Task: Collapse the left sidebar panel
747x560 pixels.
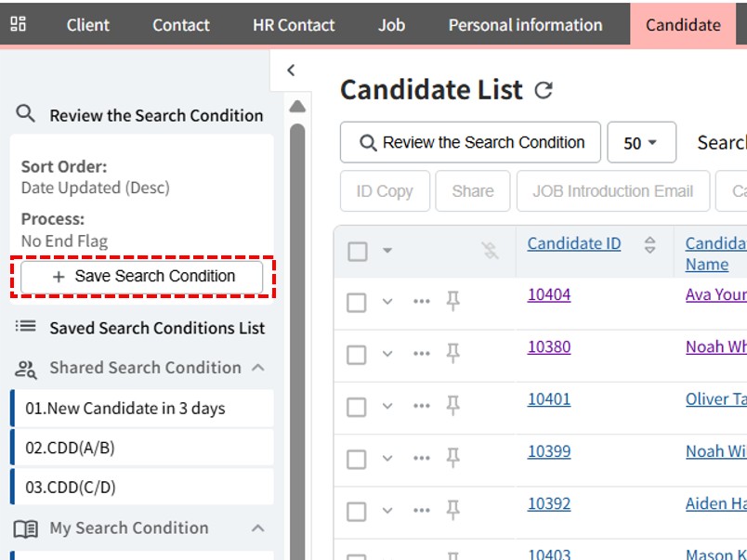Action: point(291,71)
